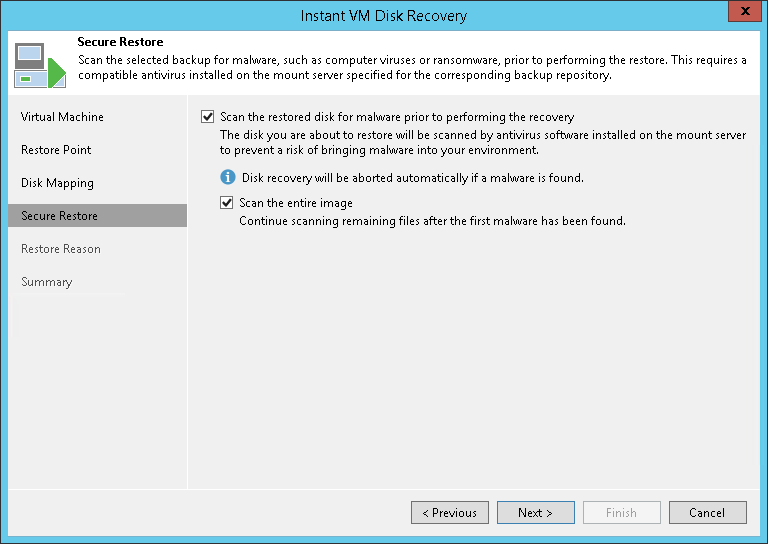Proceed with the Next button
Image resolution: width=768 pixels, height=544 pixels.
(536, 513)
